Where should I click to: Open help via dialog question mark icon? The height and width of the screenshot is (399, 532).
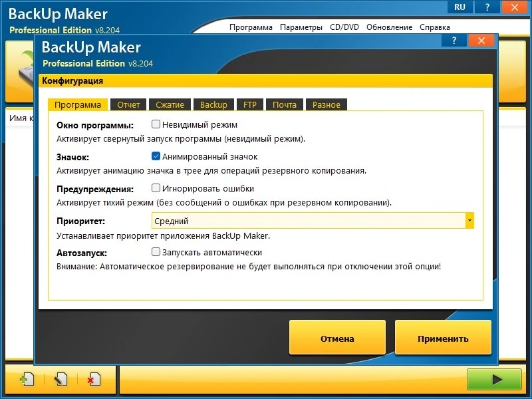click(x=454, y=41)
